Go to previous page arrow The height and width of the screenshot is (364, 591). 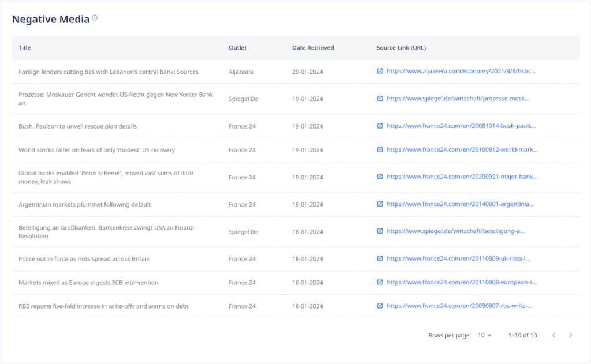click(x=553, y=335)
